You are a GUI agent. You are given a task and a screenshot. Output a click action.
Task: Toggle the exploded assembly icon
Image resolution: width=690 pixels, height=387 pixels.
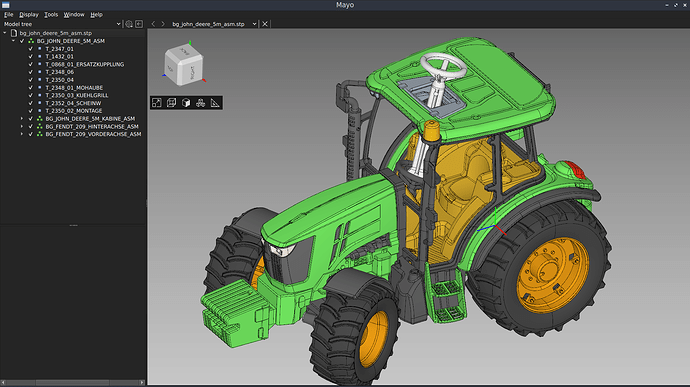point(201,103)
